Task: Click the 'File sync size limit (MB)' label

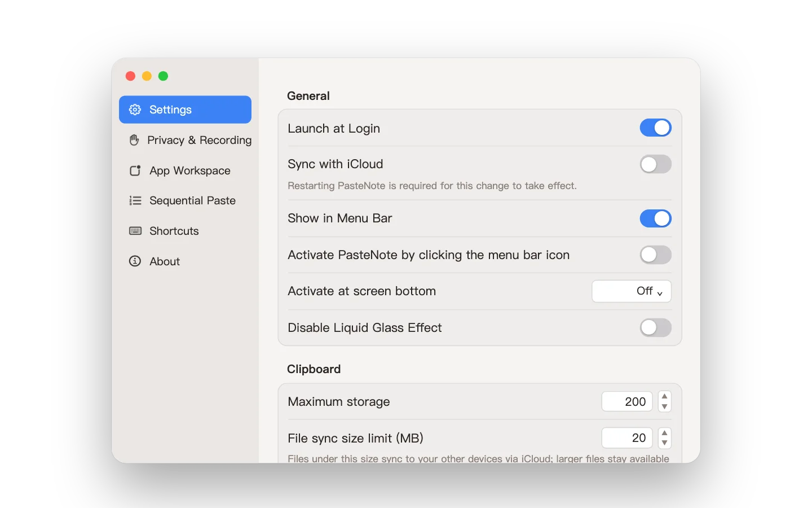Action: pos(355,438)
